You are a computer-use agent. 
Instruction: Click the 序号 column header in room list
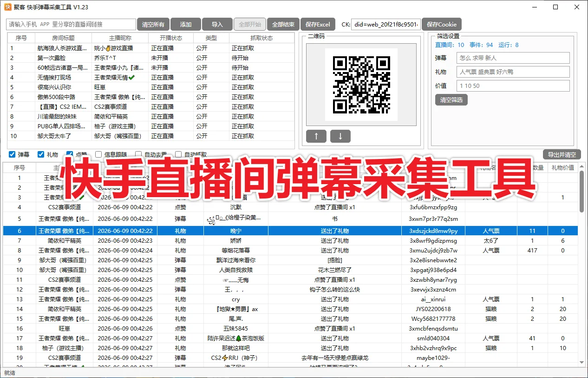21,38
